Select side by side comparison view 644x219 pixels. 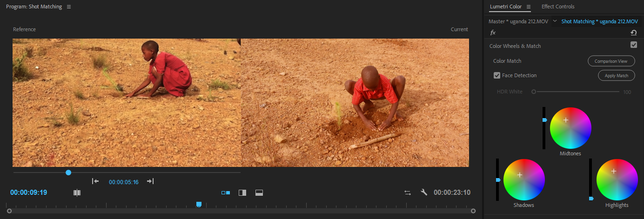tap(226, 192)
